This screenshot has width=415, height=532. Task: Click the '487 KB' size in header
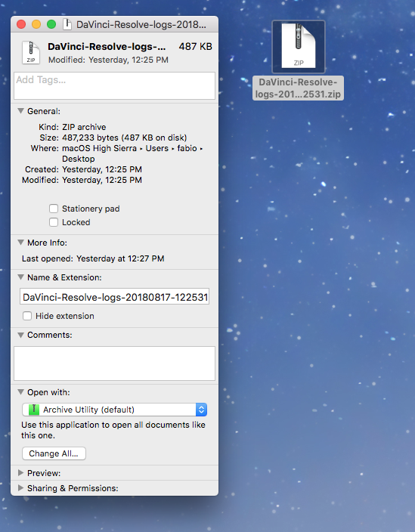pos(196,47)
